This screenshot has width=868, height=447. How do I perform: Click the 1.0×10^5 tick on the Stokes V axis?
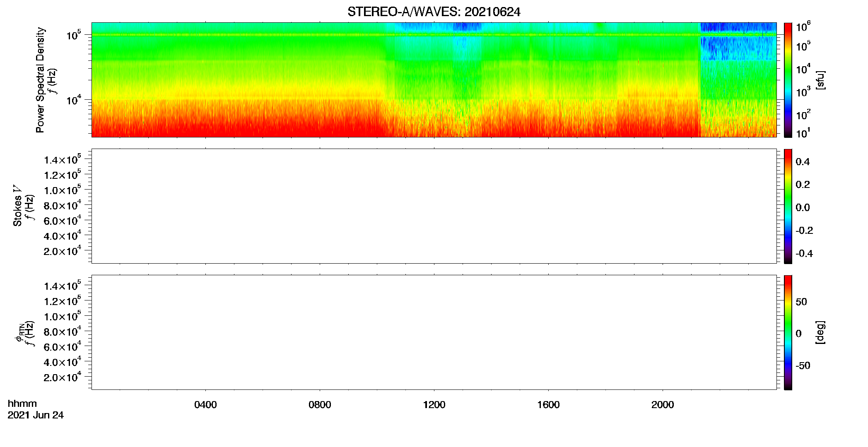click(x=63, y=190)
